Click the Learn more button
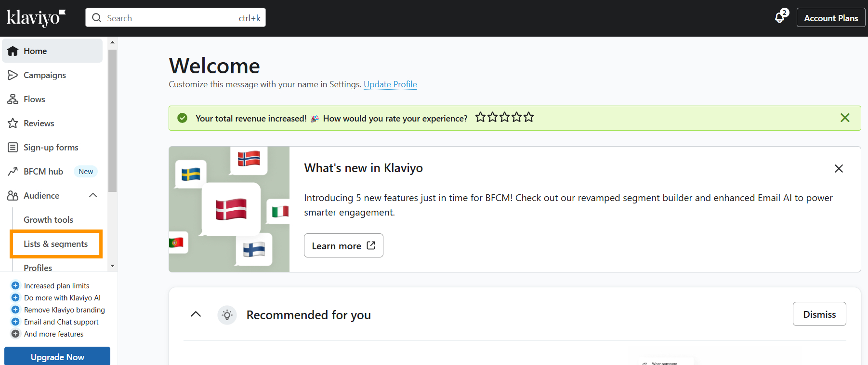Image resolution: width=868 pixels, height=365 pixels. point(343,246)
